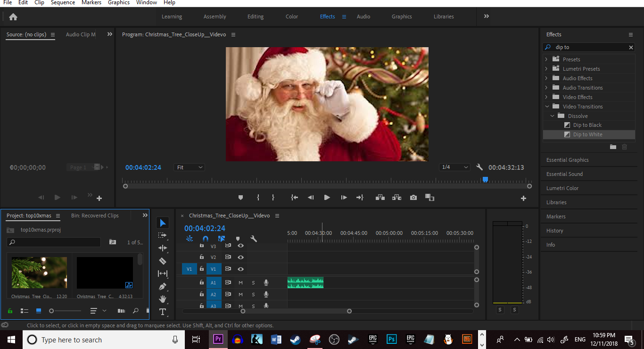Click Add Marker button in Program monitor
The width and height of the screenshot is (644, 349).
[x=240, y=198]
